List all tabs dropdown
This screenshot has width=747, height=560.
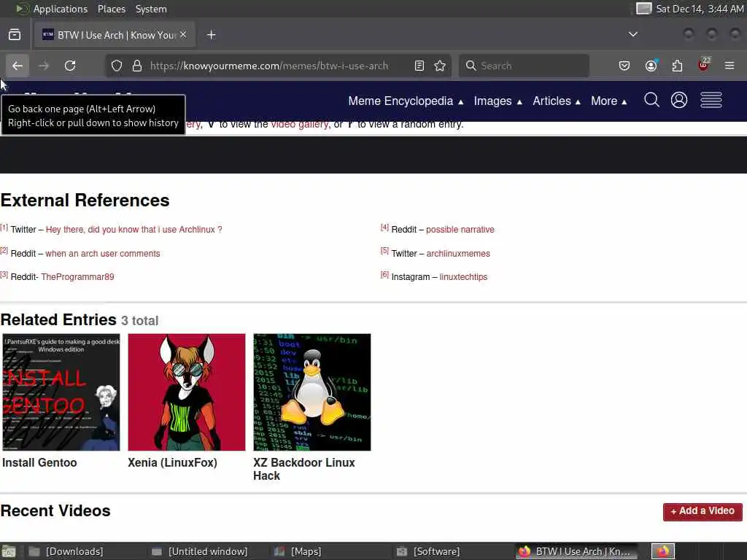[x=633, y=34]
